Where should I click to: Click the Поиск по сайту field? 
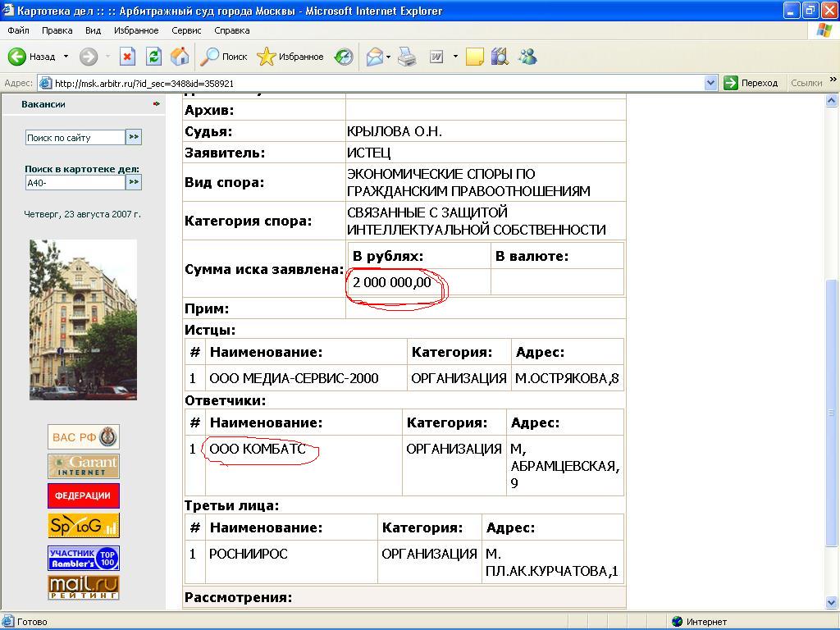[75, 138]
